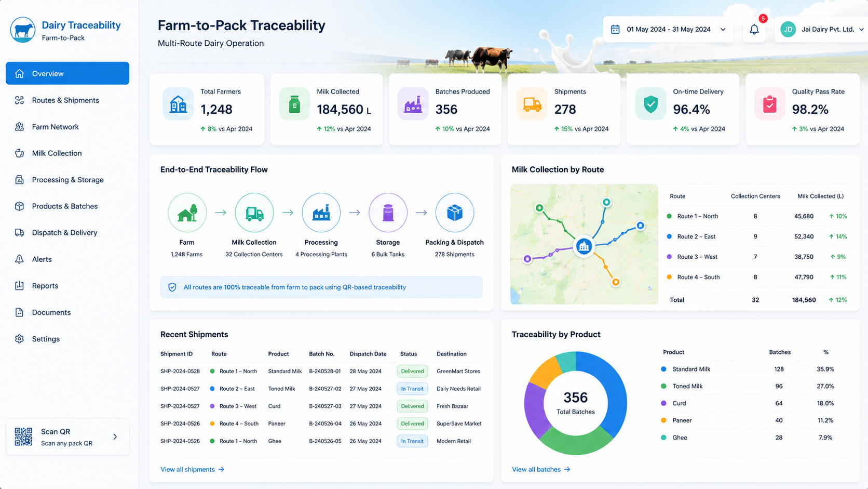Viewport: 868px width, 489px height.
Task: Click the Milk Collected bottle icon
Action: pos(294,104)
